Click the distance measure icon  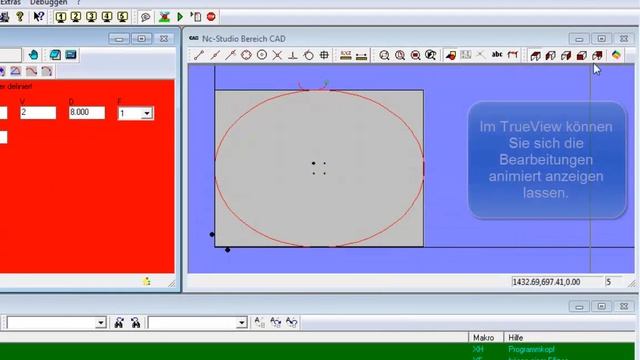click(x=361, y=56)
